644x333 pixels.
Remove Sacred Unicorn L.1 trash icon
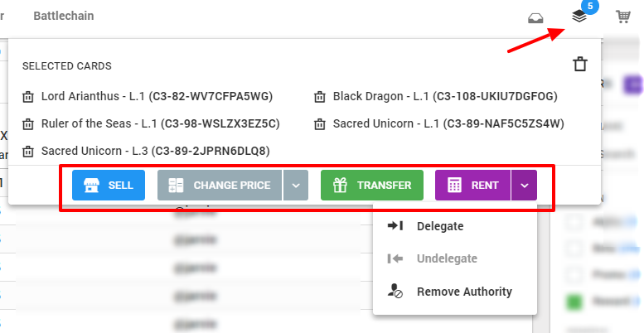tap(320, 124)
